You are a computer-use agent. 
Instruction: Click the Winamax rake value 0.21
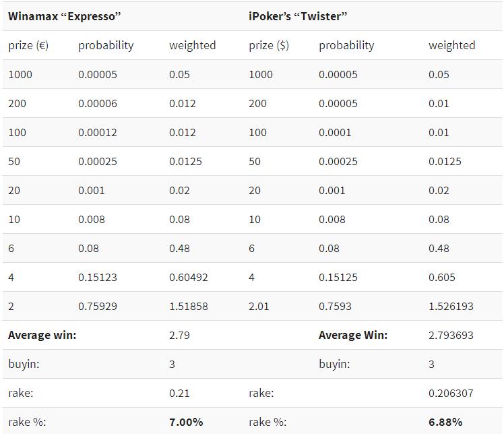[x=179, y=393]
